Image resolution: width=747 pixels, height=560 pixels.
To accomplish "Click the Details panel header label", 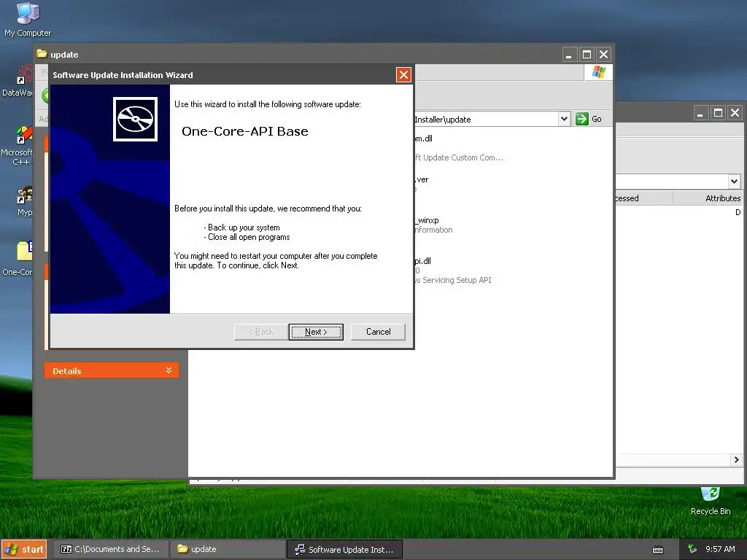I will 66,371.
